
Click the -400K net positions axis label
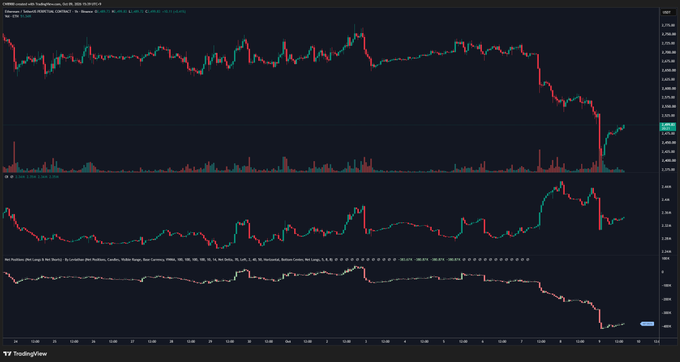tap(666, 326)
